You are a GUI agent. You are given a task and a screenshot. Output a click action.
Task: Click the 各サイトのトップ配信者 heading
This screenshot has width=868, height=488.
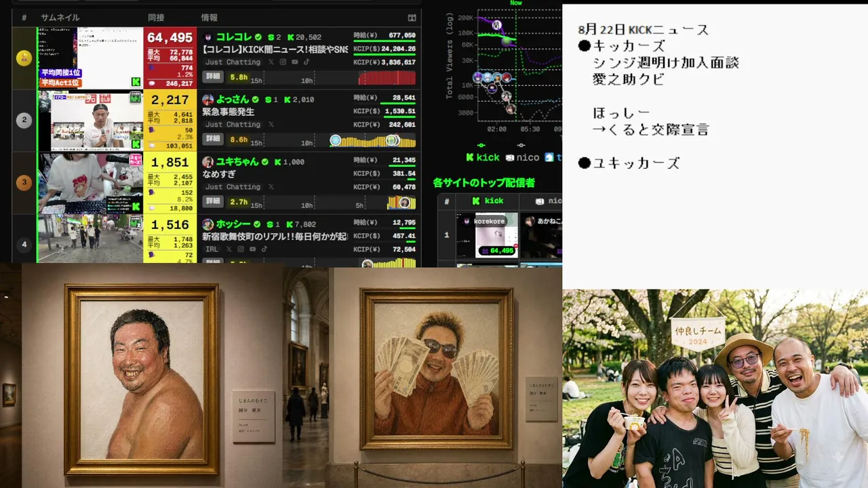[484, 182]
